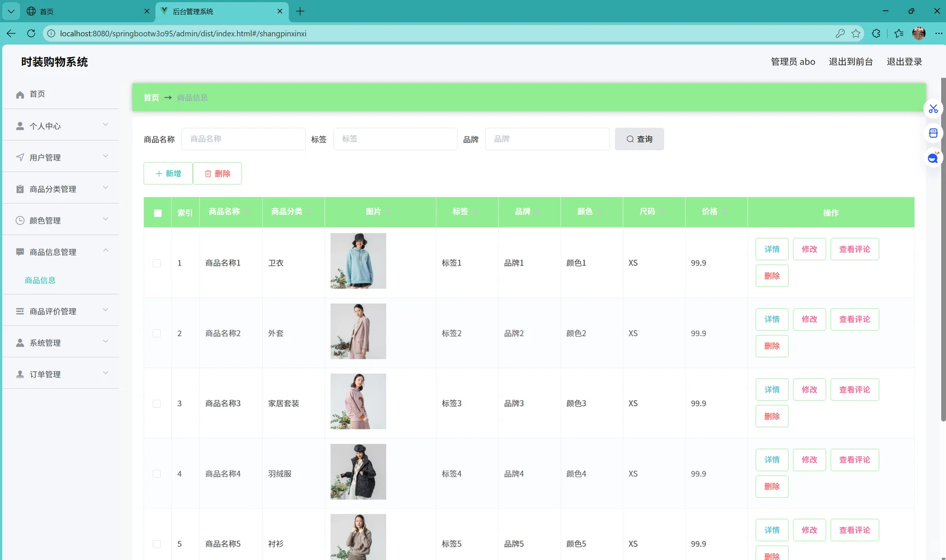Close the 后台管理系统 browser tab
This screenshot has width=946, height=560.
coord(280,11)
